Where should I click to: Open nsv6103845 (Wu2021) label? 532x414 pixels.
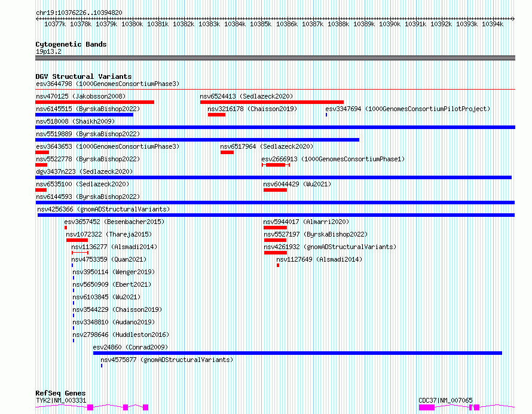point(106,297)
